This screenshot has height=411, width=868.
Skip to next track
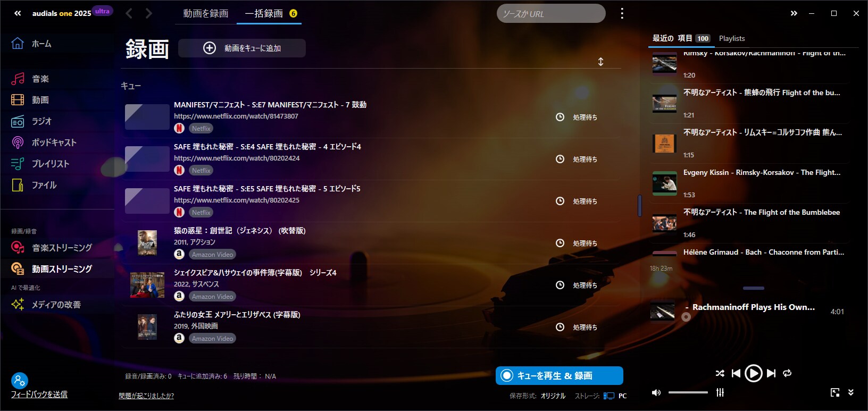pos(771,373)
